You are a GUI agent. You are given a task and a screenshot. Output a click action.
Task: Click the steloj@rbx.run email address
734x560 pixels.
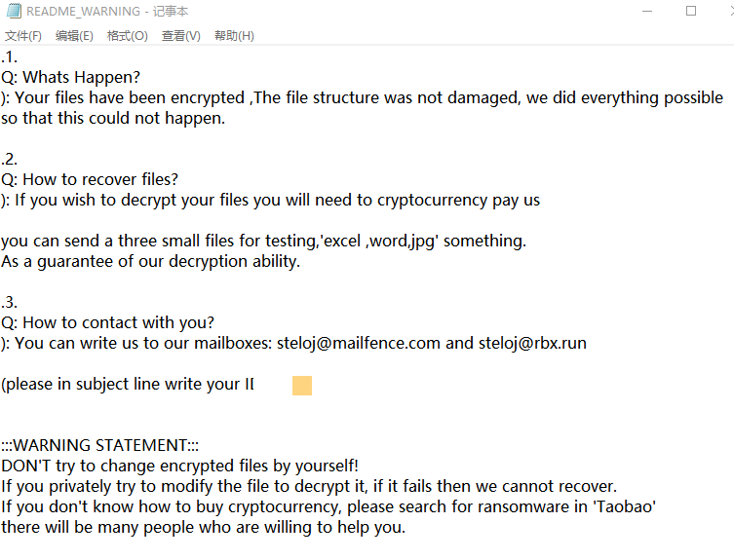pos(531,343)
